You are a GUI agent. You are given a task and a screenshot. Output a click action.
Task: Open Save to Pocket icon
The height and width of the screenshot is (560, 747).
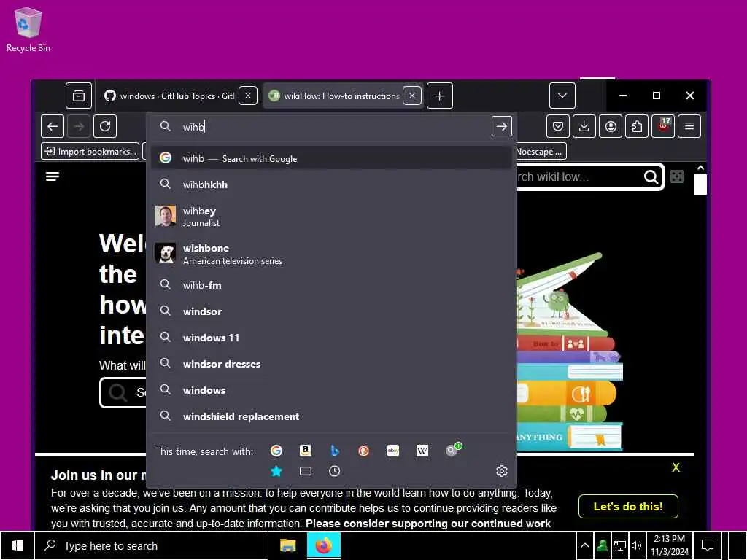[x=558, y=126]
